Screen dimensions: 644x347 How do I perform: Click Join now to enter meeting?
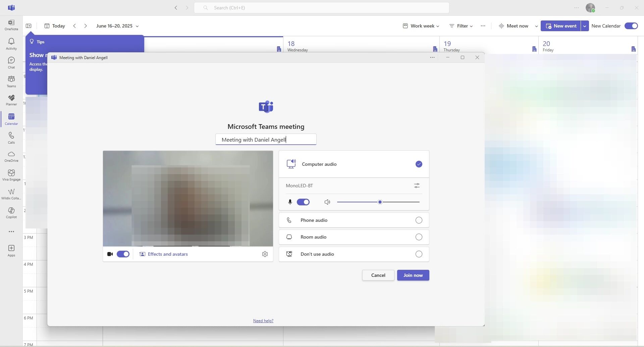[x=413, y=275]
